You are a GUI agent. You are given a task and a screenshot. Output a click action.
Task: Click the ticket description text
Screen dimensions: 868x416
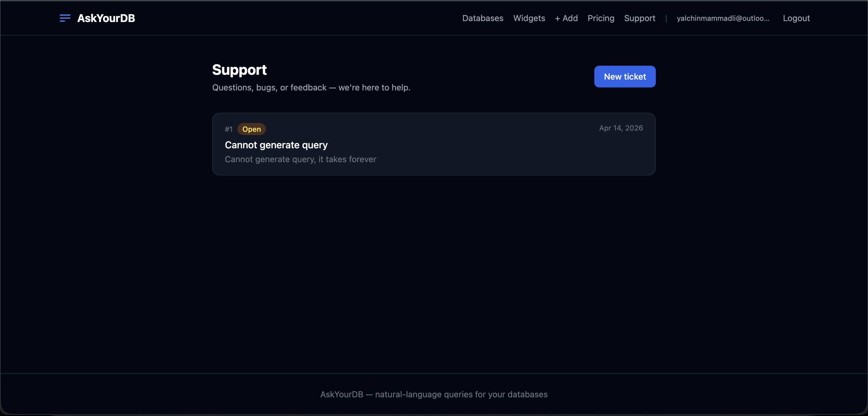[x=300, y=159]
